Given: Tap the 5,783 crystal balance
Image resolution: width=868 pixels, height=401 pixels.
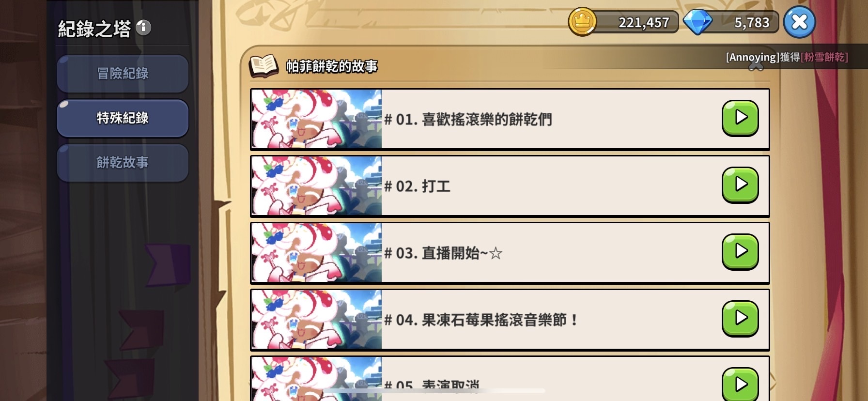Looking at the screenshot, I should click(752, 22).
